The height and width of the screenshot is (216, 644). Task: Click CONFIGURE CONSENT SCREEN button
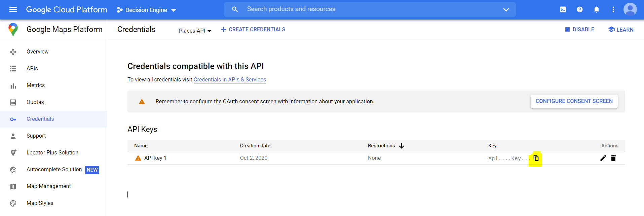pos(574,101)
